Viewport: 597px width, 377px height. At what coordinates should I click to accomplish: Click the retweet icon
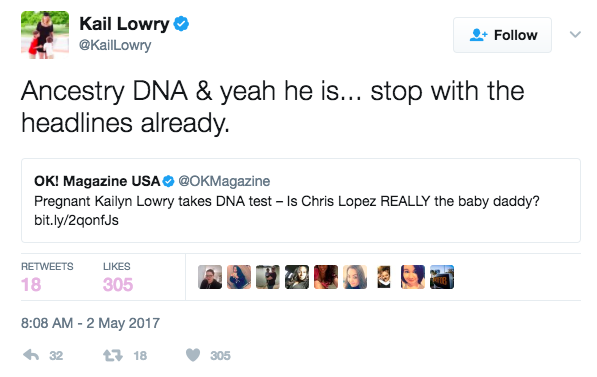pos(113,355)
